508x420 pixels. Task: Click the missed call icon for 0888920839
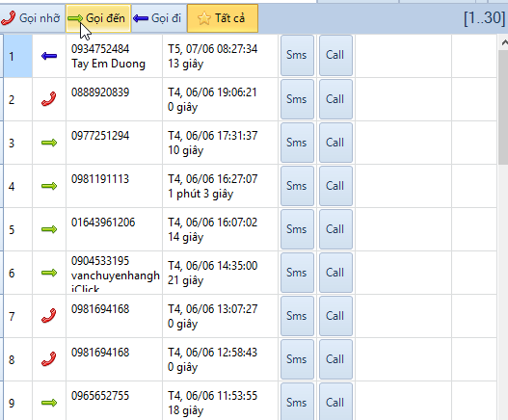coord(49,99)
